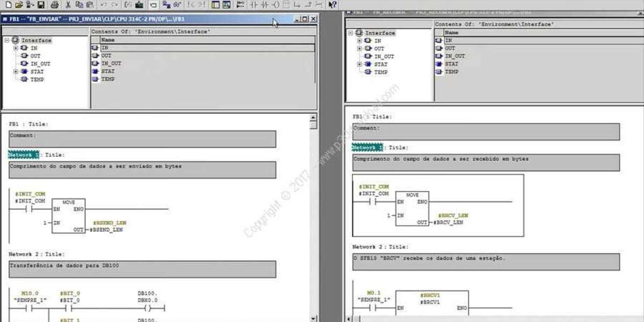Click the Cut scissors icon
The height and width of the screenshot is (322, 644).
point(68,5)
